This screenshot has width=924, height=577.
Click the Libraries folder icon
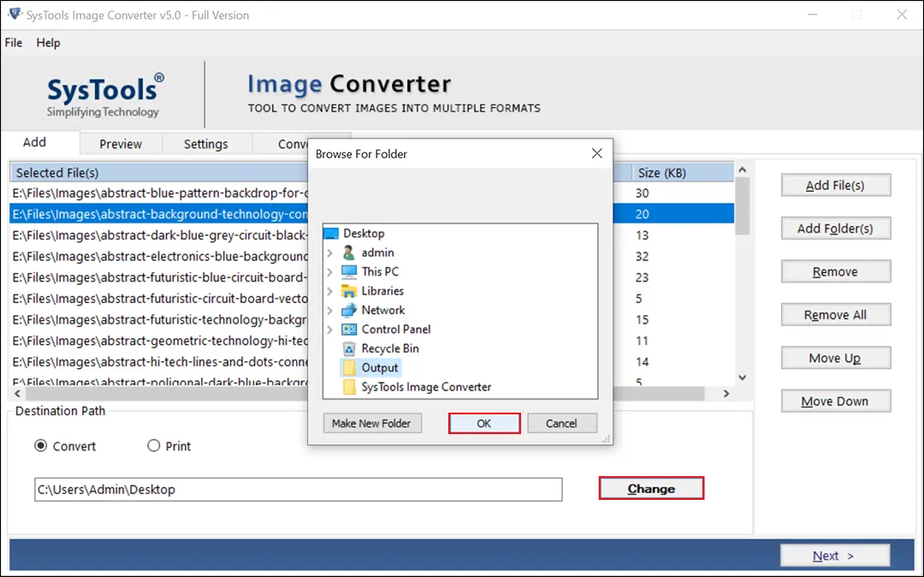tap(349, 291)
